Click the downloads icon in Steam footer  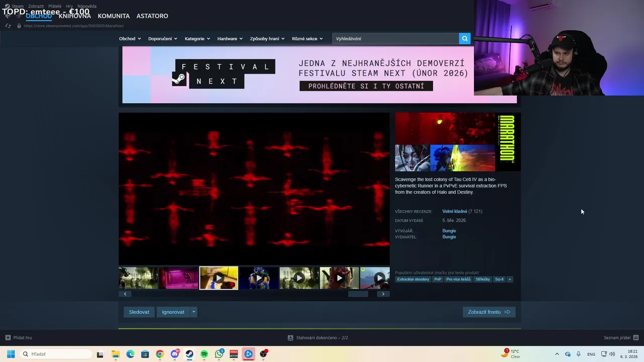(290, 338)
